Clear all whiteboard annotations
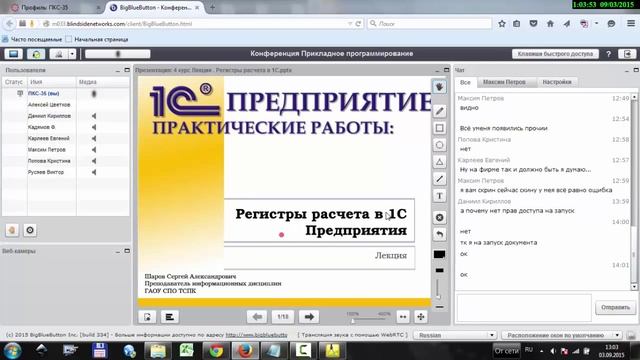Image resolution: width=640 pixels, height=360 pixels. click(440, 218)
